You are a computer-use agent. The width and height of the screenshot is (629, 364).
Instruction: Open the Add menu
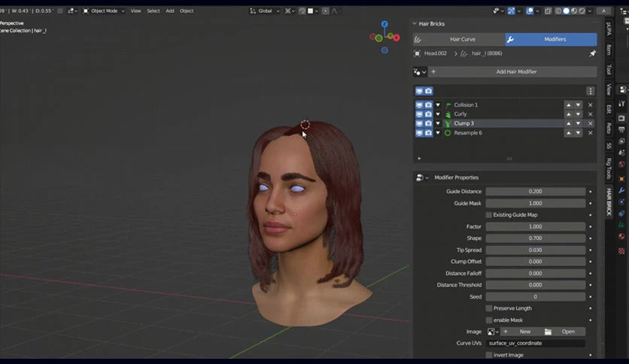pos(170,11)
